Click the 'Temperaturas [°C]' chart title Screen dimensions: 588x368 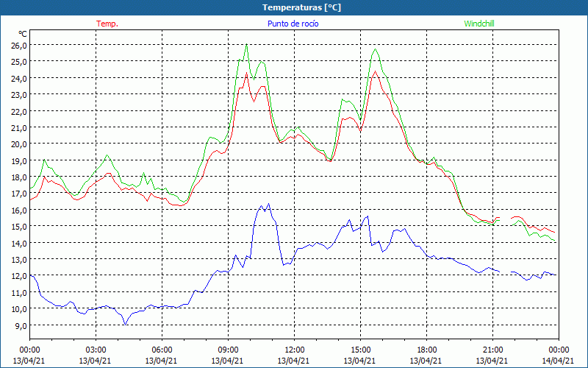(301, 7)
